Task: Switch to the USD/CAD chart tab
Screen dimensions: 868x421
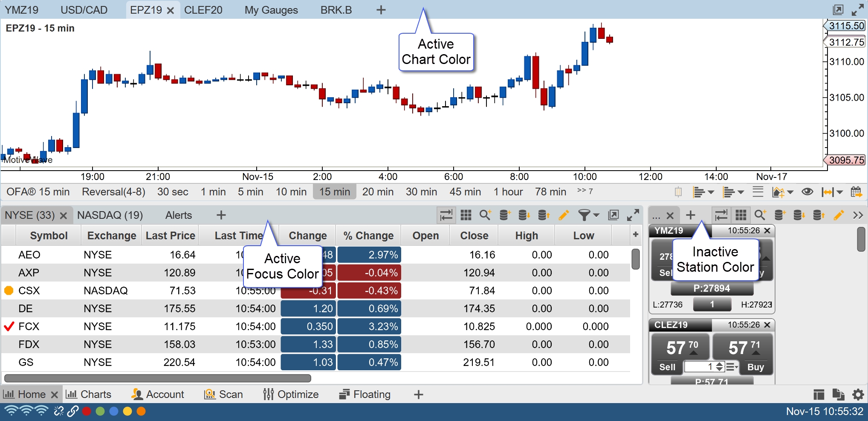Action: 84,10
